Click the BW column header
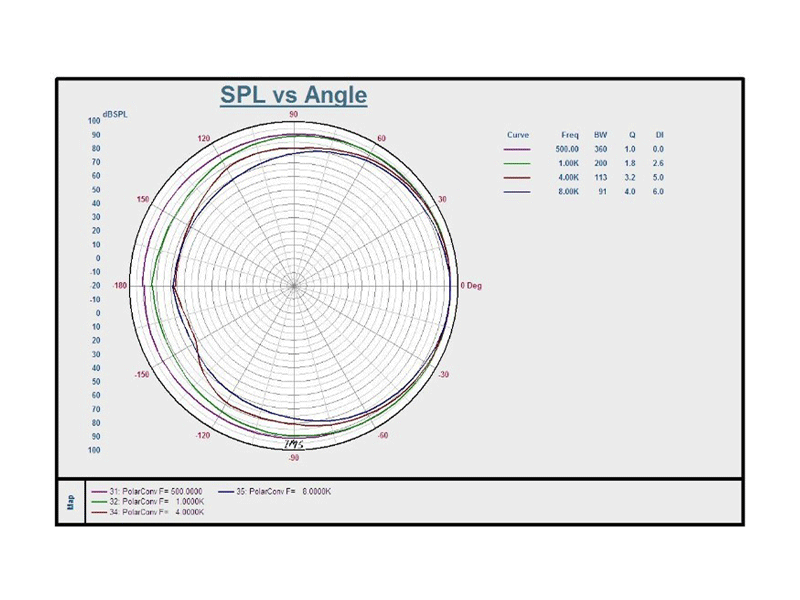Screen dimensions: 800x600 [600, 134]
